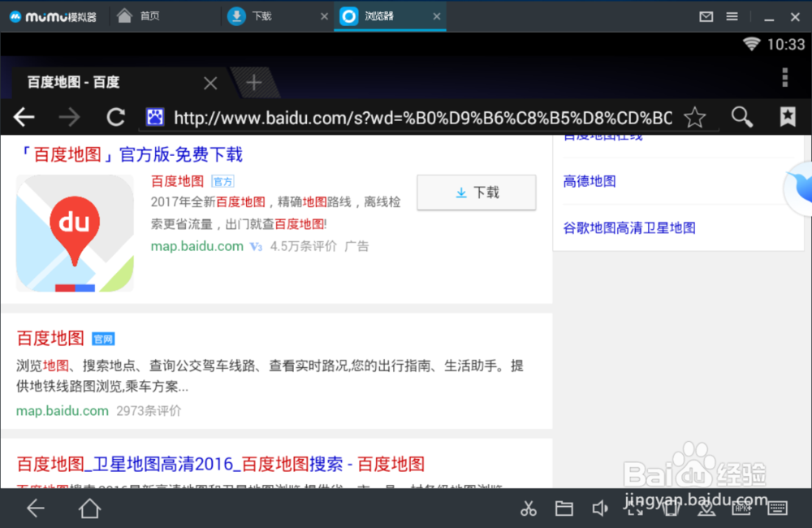This screenshot has height=528, width=812.
Task: Open 「百度地图」官方版-免费下载 result title
Action: [129, 154]
